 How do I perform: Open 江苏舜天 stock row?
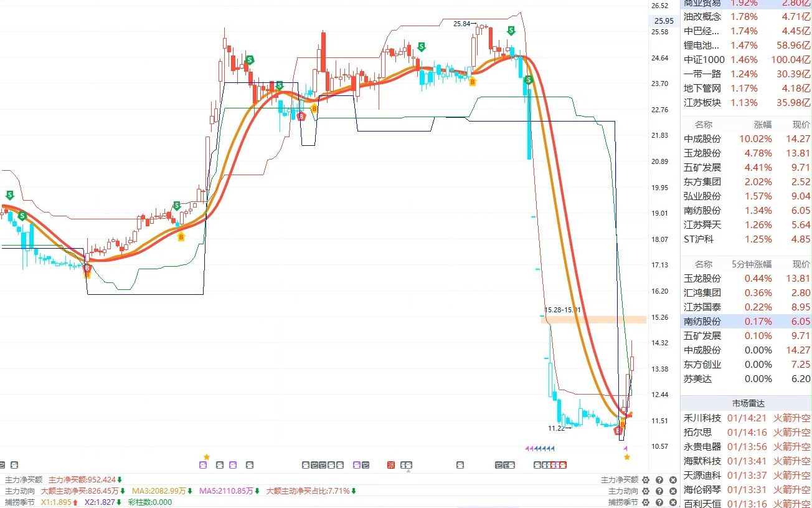[746, 225]
